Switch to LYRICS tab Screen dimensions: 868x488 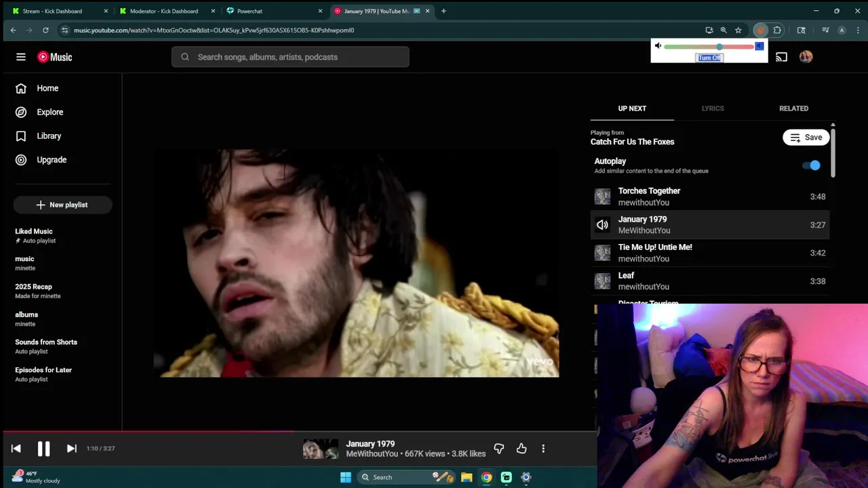[x=713, y=108]
